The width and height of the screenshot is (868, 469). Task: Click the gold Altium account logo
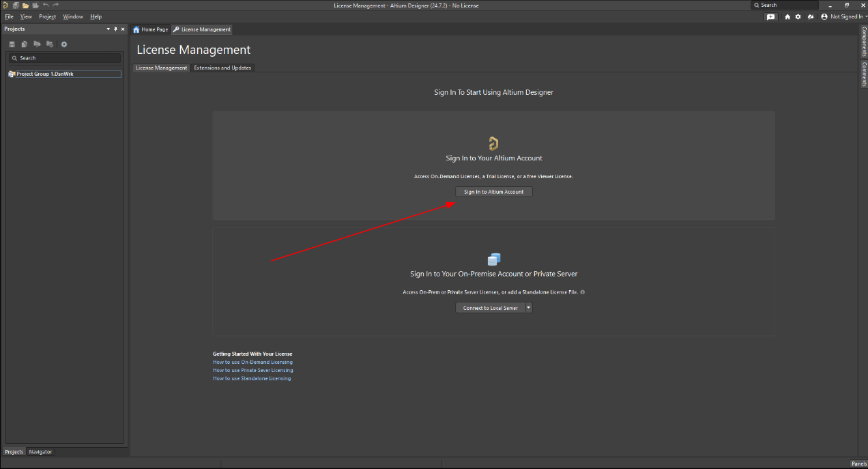pyautogui.click(x=493, y=143)
